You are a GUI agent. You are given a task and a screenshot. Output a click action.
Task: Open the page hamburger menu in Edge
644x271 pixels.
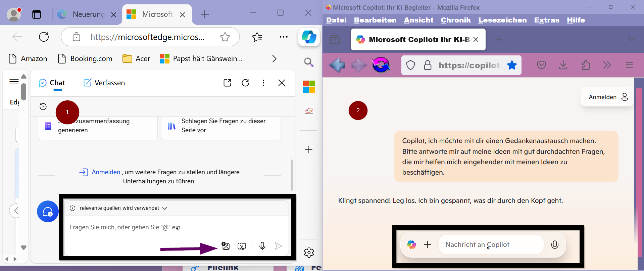(x=14, y=82)
